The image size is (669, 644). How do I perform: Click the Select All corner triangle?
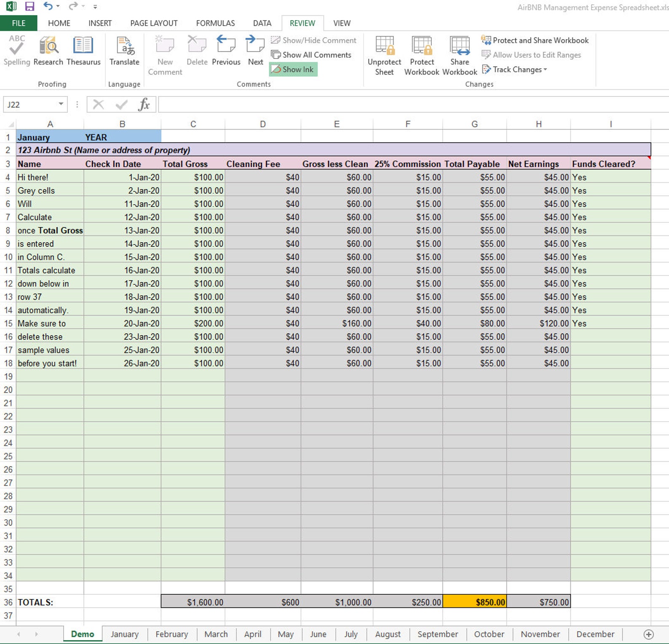click(11, 124)
